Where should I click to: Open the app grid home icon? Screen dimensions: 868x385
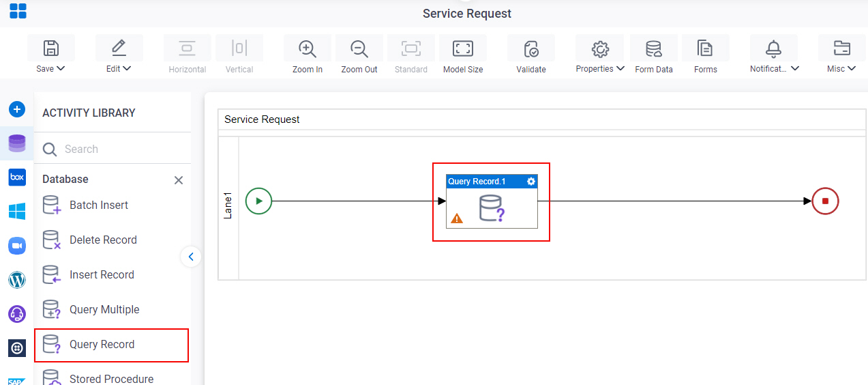pyautogui.click(x=18, y=11)
